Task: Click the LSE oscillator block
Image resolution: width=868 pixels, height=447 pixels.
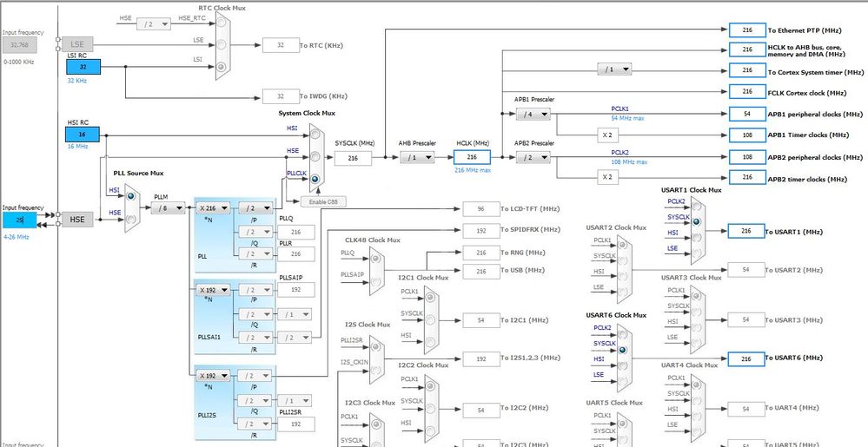Action: click(77, 44)
